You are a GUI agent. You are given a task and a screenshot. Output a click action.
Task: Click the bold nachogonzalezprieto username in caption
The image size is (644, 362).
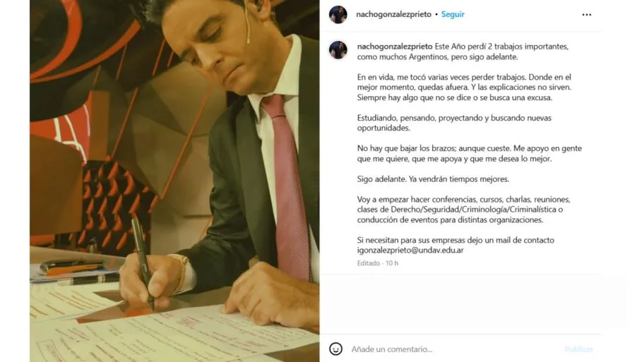coord(395,47)
